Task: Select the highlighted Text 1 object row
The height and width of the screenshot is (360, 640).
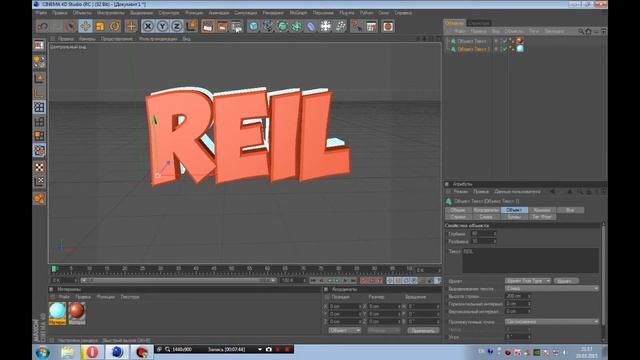Action: tap(473, 49)
